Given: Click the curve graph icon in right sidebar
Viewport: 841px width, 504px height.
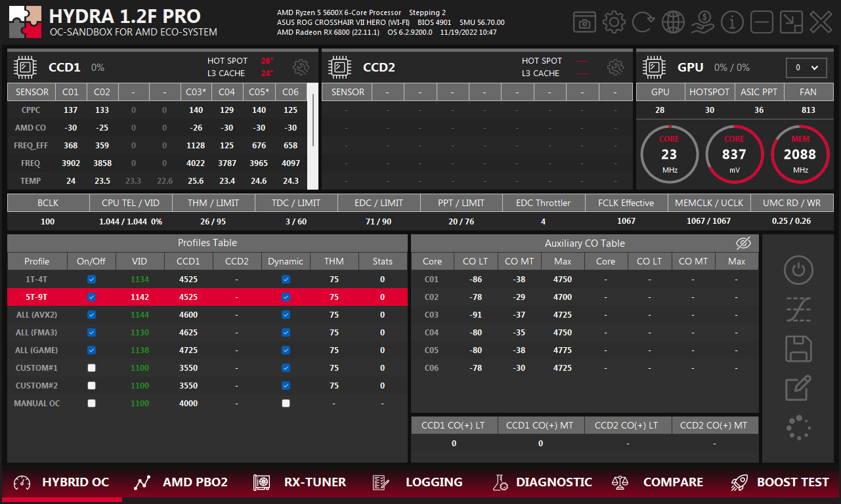Looking at the screenshot, I should click(x=798, y=309).
